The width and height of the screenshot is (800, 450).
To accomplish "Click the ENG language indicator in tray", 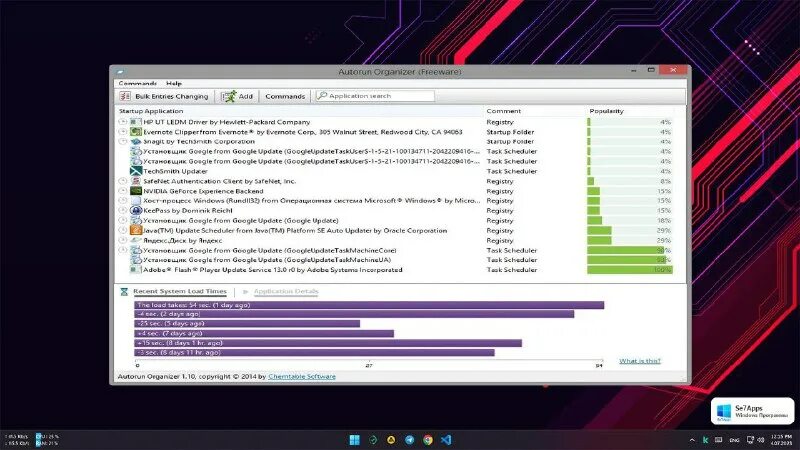I will coord(734,440).
